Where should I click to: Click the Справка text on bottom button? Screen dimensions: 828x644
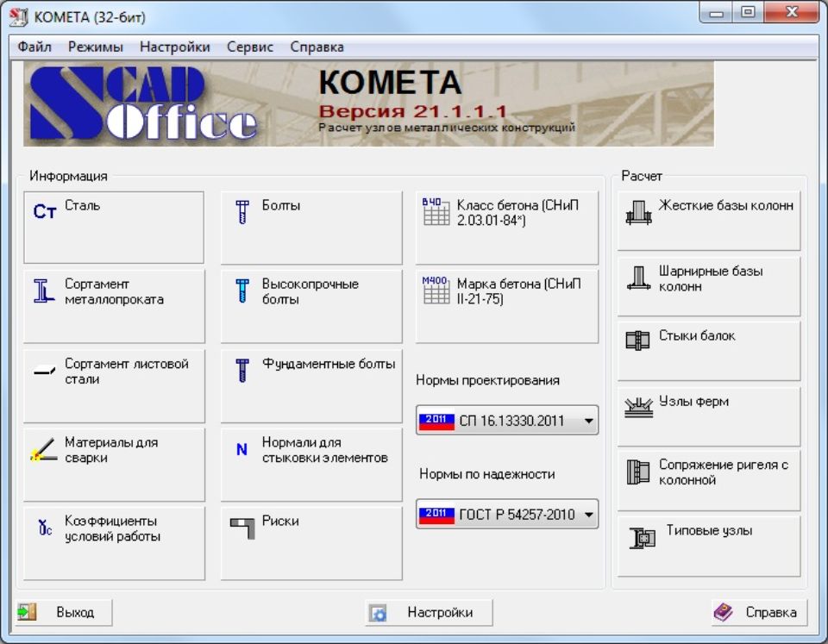click(x=771, y=612)
